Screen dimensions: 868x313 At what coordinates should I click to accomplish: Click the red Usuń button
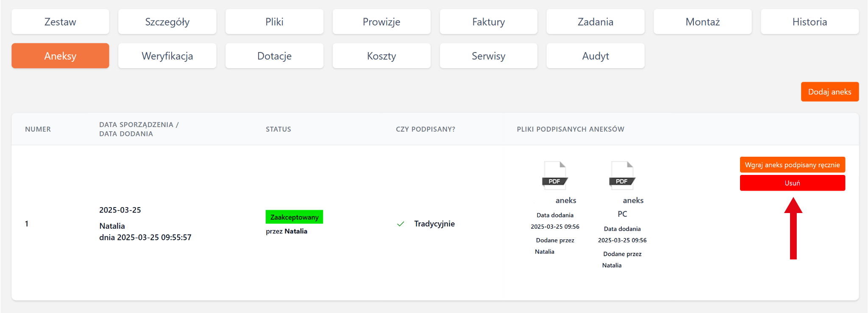click(792, 183)
